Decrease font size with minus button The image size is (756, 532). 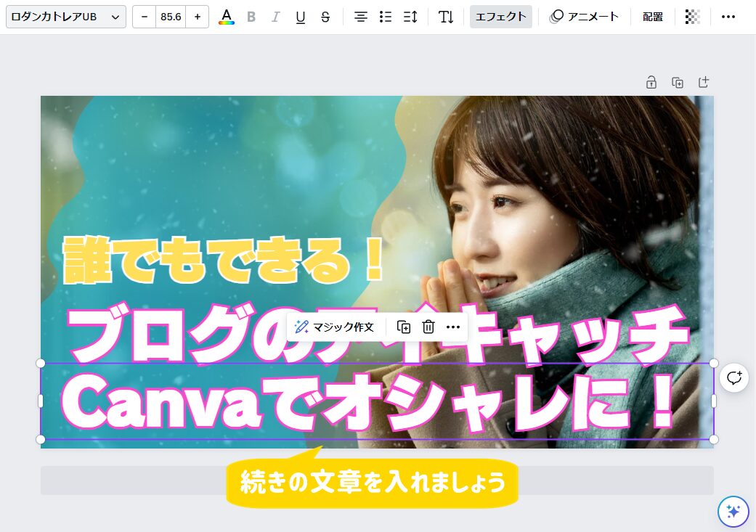click(x=145, y=17)
